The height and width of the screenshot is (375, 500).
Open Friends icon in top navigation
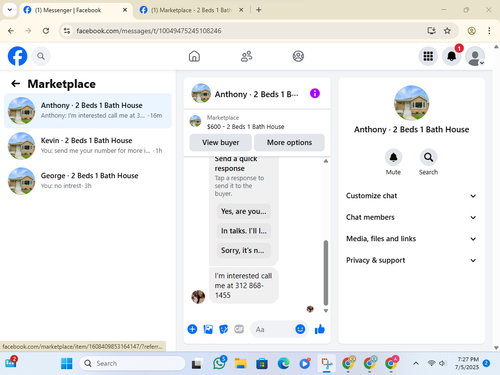point(246,56)
